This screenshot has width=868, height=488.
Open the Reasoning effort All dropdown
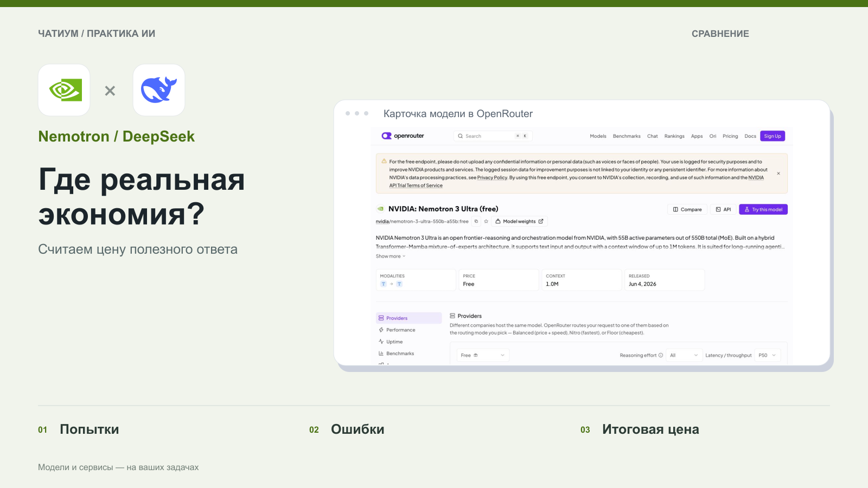(684, 355)
